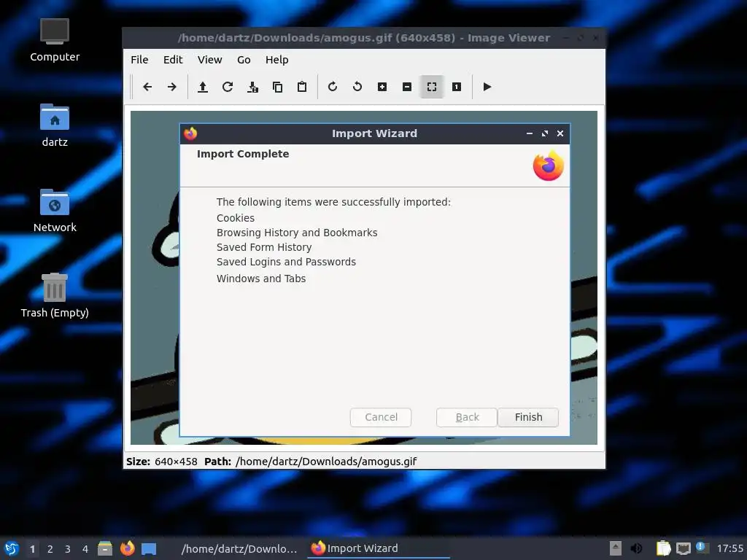Switch to workspace 2
This screenshot has height=560, width=747.
[x=50, y=549]
